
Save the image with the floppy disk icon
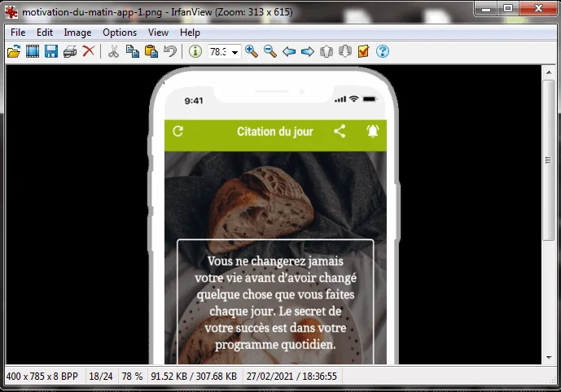(x=51, y=51)
